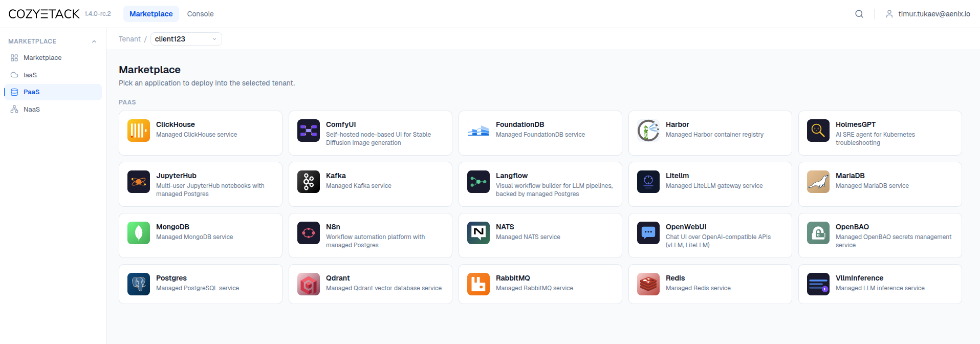Click the ClickHouse app icon
The image size is (980, 344).
click(x=139, y=131)
